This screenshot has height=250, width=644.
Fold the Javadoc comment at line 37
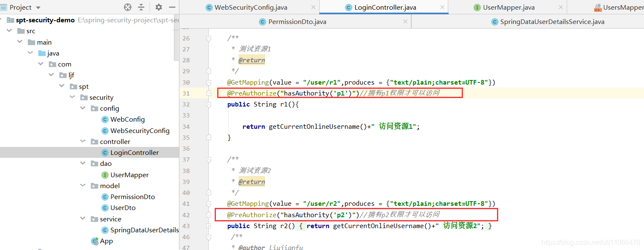click(209, 160)
